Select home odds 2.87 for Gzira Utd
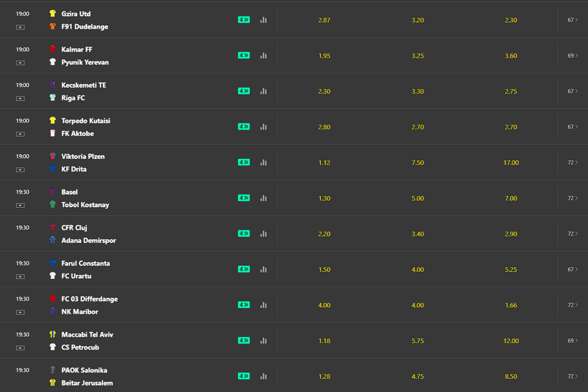Image resolution: width=588 pixels, height=392 pixels. click(x=325, y=20)
